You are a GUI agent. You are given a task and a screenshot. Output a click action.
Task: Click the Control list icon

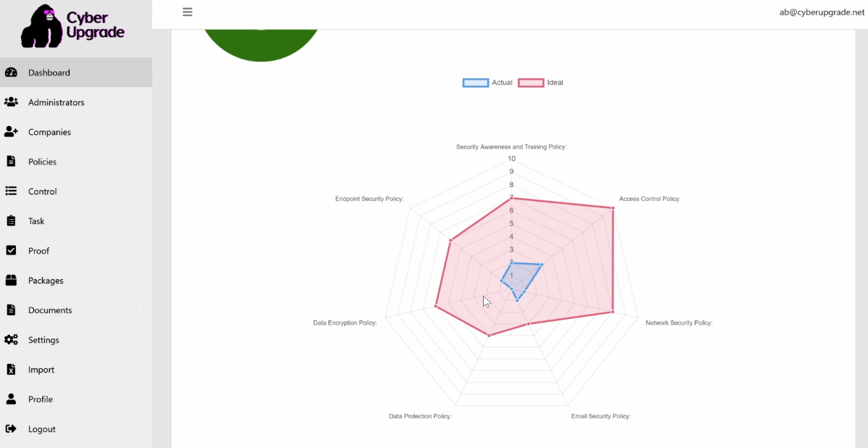pyautogui.click(x=11, y=191)
